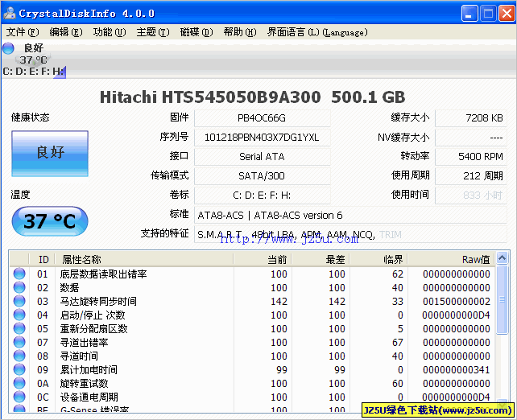Click status orb for attribute 0C
The height and width of the screenshot is (420, 517).
[19, 397]
